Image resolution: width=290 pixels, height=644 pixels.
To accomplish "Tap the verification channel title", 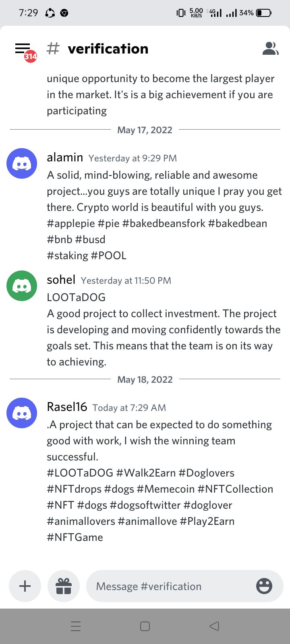I will pyautogui.click(x=108, y=49).
